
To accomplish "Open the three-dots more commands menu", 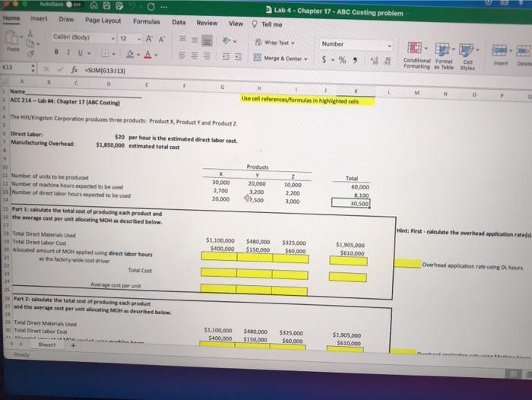I will click(163, 7).
